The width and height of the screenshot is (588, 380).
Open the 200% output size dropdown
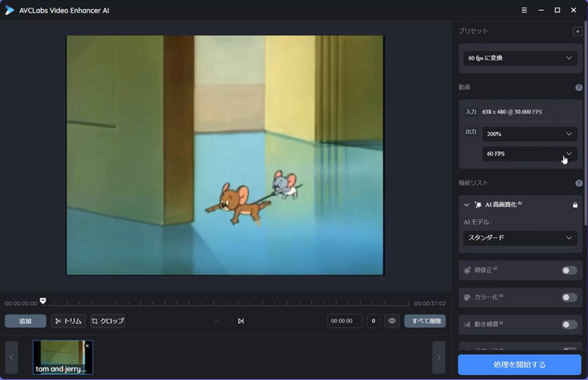click(x=529, y=134)
